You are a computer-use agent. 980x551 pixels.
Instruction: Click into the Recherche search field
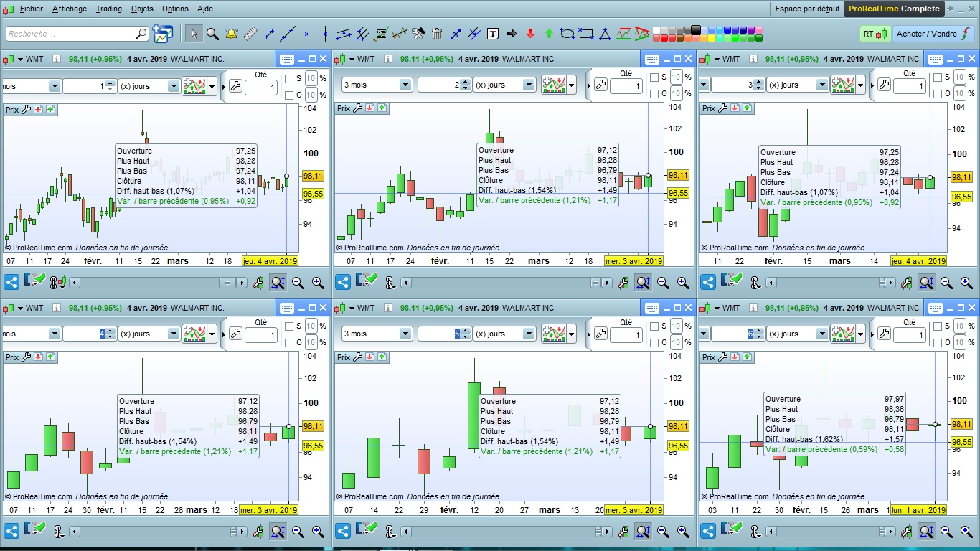coord(77,34)
